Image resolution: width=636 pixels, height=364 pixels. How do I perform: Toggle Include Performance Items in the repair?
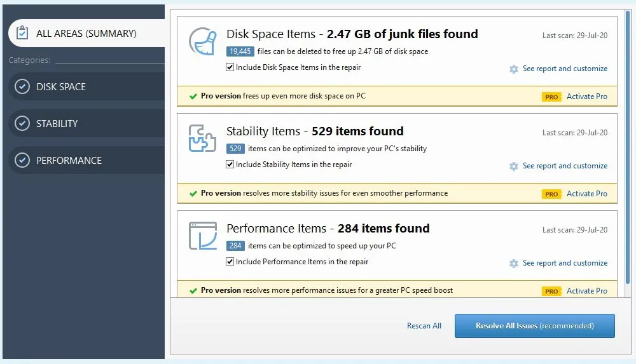click(x=230, y=262)
